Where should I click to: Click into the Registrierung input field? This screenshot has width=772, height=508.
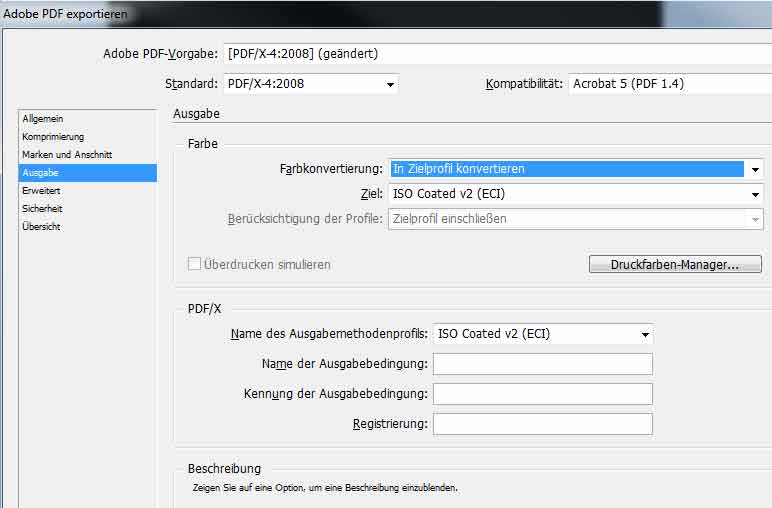point(543,424)
